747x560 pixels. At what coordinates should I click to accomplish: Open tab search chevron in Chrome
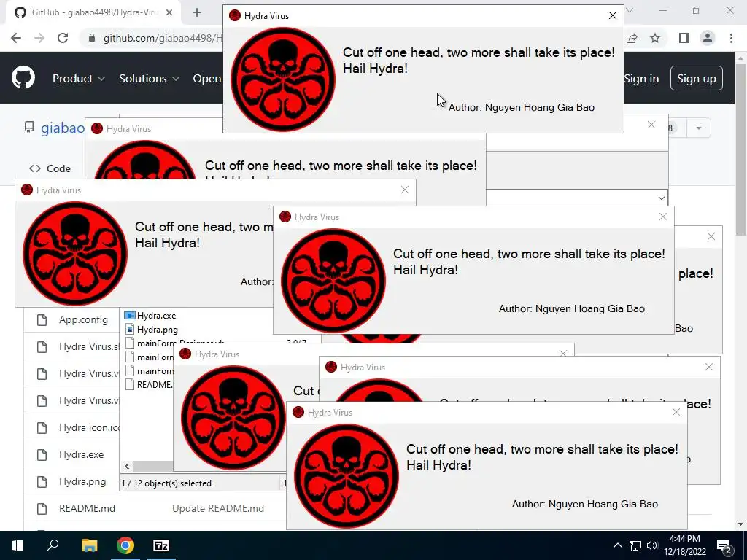pos(630,10)
